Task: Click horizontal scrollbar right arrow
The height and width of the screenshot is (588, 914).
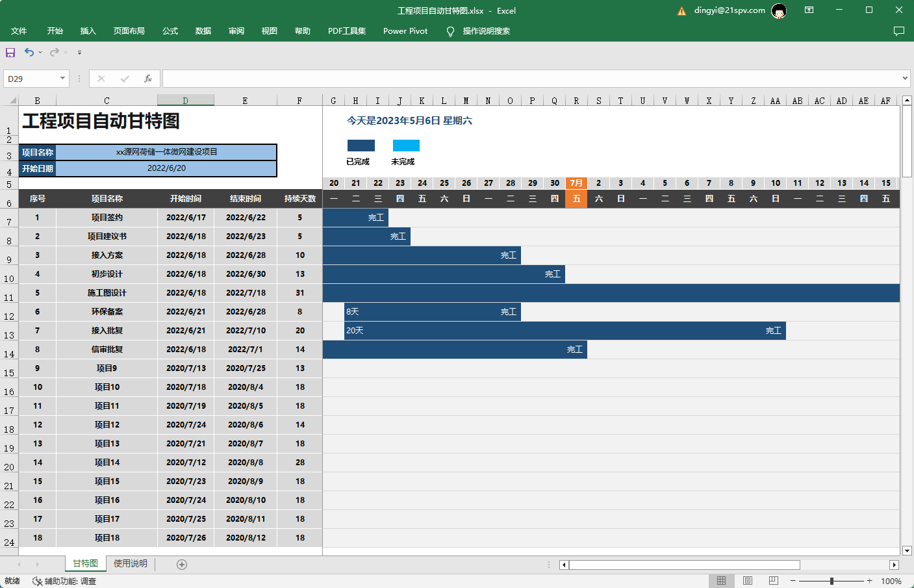Action: point(895,565)
